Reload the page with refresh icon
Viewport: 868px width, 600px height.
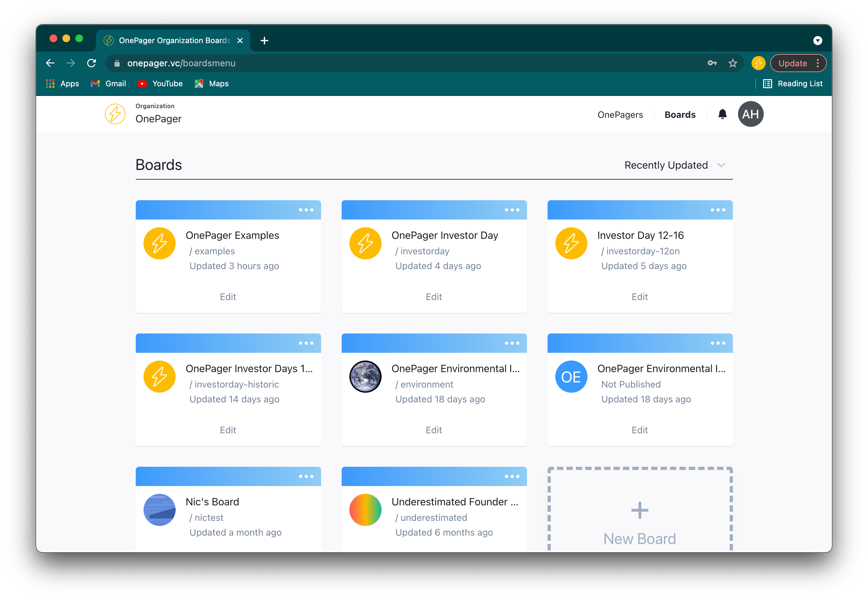click(91, 63)
